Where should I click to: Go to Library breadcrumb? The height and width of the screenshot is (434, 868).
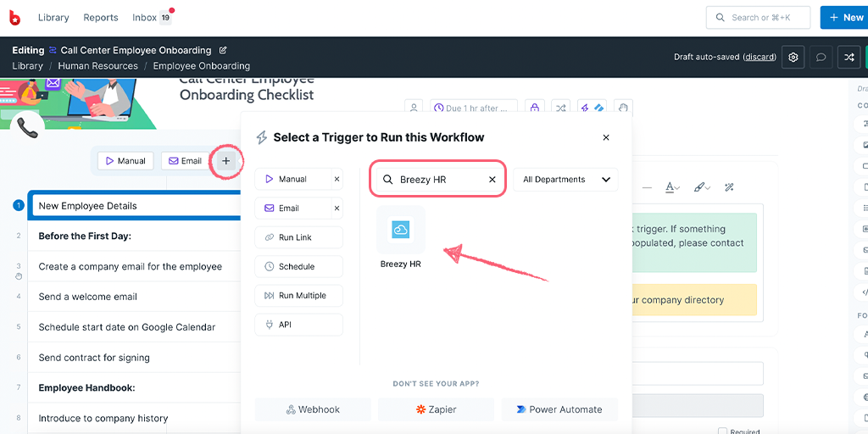pos(28,66)
